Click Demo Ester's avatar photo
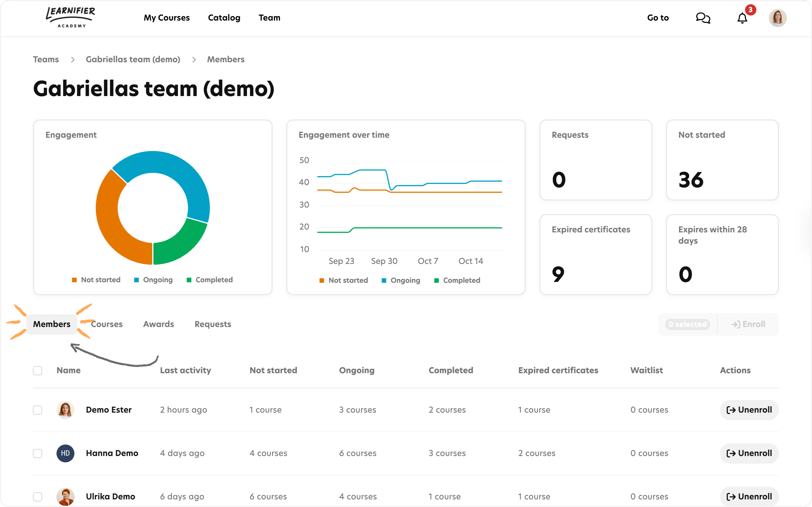 click(65, 410)
